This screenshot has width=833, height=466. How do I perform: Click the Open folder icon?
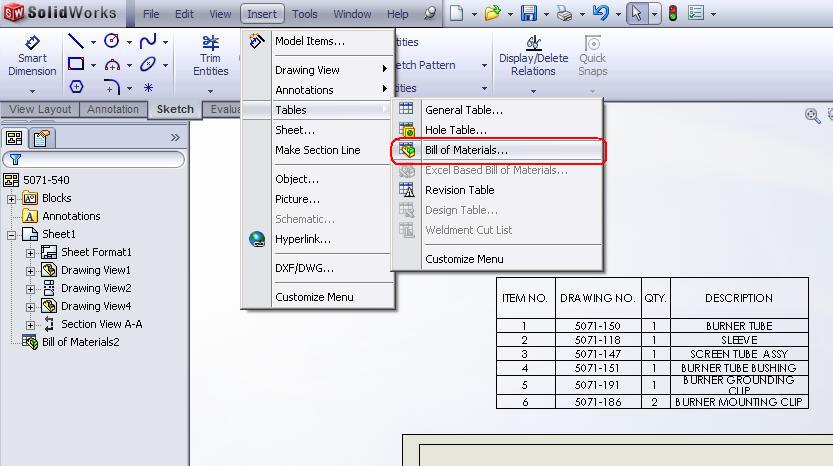pos(492,13)
